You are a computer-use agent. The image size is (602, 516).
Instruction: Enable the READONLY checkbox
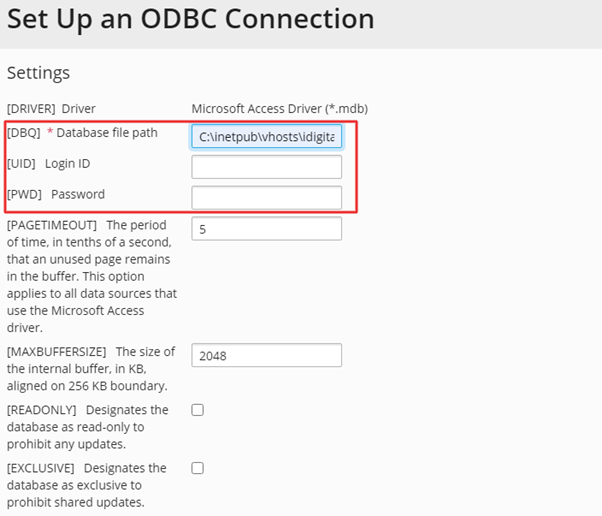[197, 410]
